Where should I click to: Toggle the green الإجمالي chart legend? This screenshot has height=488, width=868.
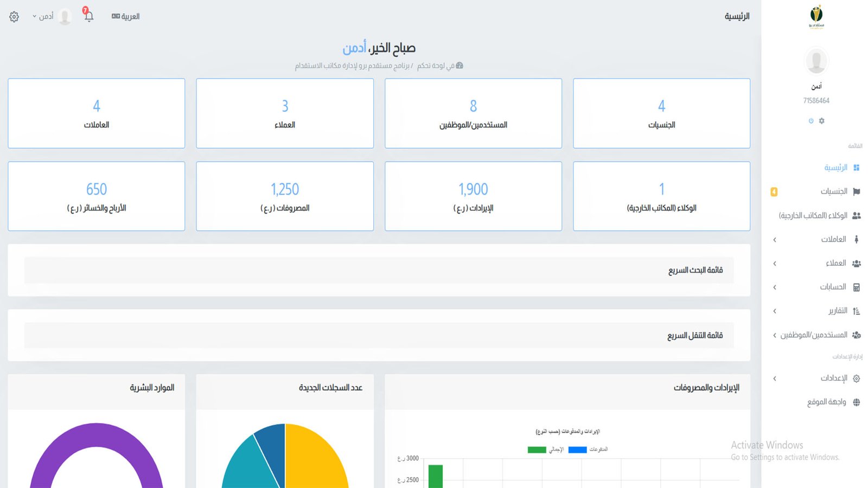[537, 450]
